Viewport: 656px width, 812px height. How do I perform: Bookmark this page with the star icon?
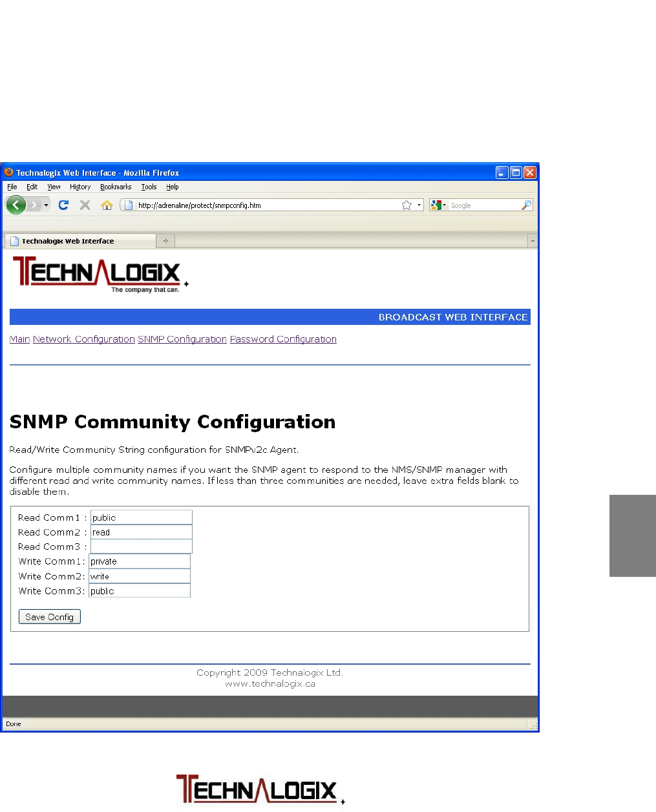[x=407, y=205]
